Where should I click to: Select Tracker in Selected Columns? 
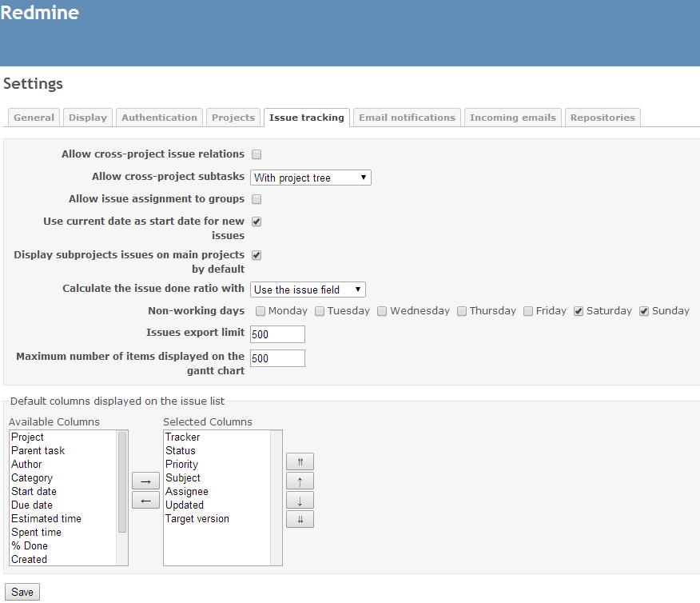[217, 437]
